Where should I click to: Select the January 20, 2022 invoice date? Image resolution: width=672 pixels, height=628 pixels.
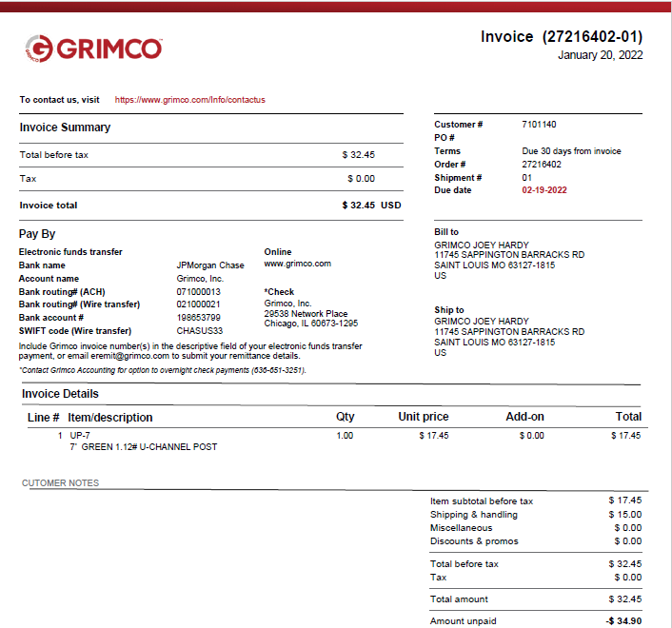[600, 55]
